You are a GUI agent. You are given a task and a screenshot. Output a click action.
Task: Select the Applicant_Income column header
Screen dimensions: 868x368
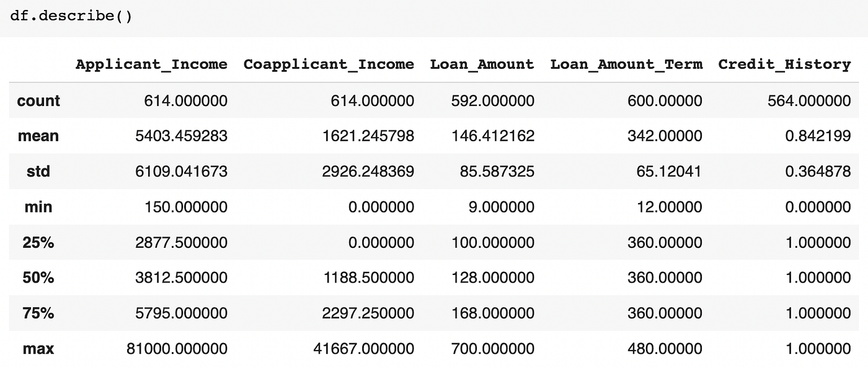pos(151,64)
